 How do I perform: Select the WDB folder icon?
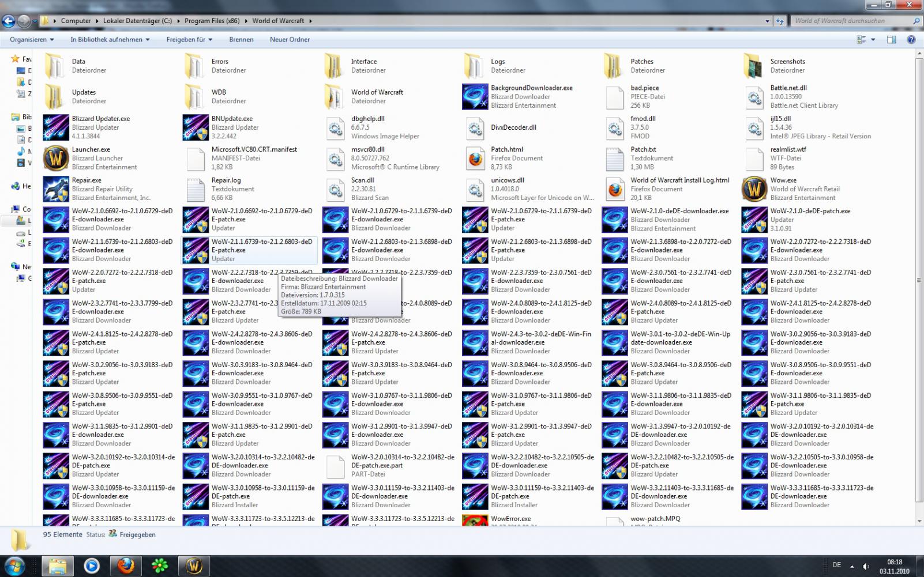pos(194,96)
